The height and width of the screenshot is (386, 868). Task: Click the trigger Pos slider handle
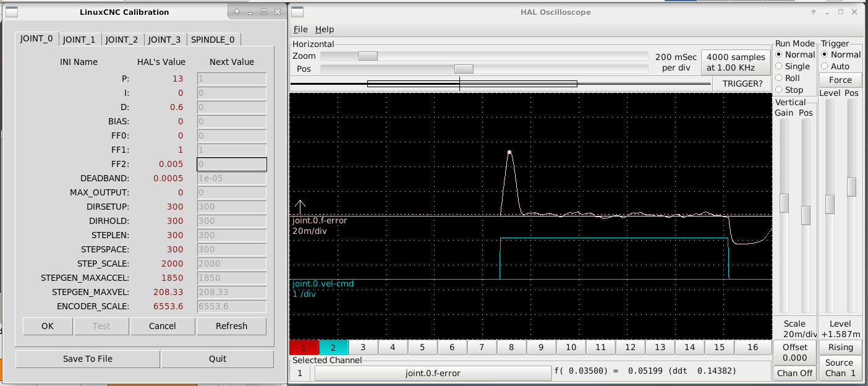[x=851, y=187]
